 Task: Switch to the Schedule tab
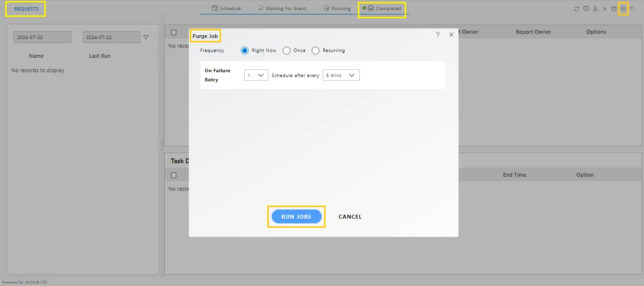click(226, 8)
